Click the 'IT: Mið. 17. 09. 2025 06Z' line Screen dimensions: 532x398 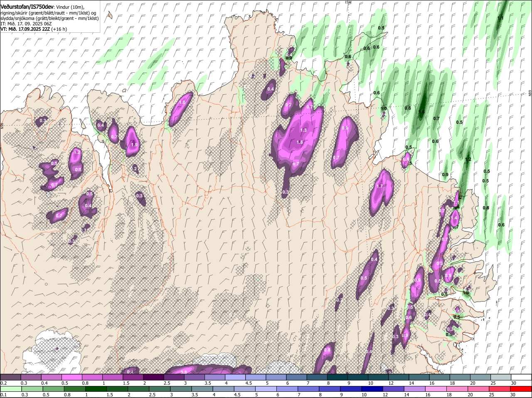pos(26,24)
